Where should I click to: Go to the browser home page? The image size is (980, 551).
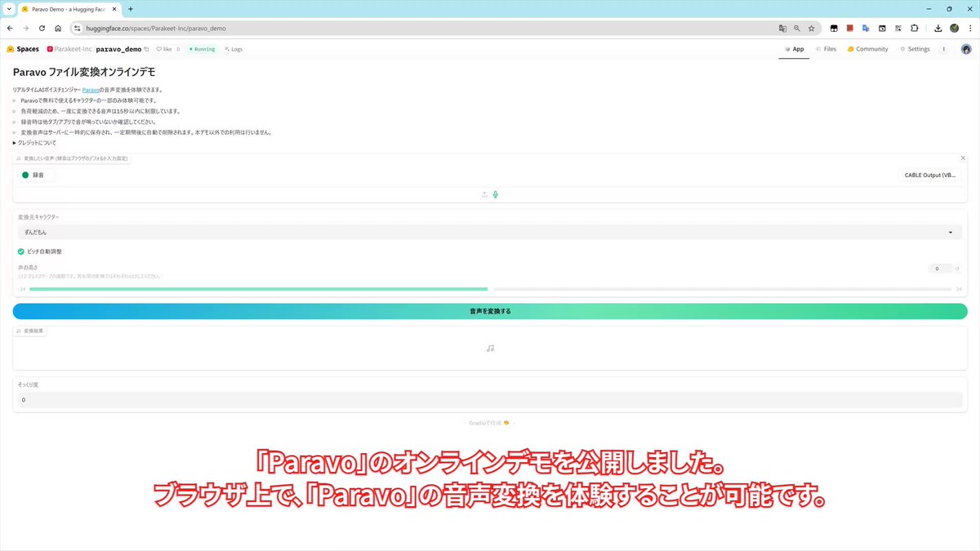coord(58,28)
